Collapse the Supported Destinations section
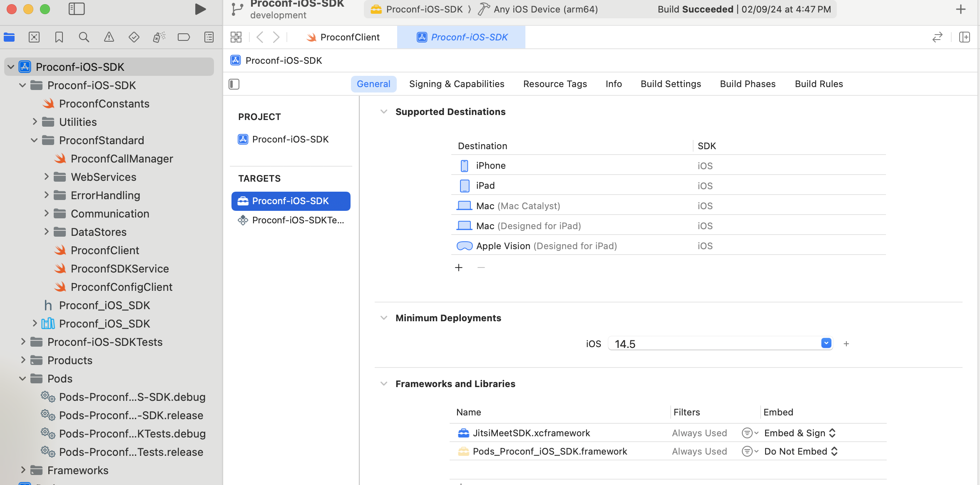This screenshot has width=980, height=485. click(383, 111)
